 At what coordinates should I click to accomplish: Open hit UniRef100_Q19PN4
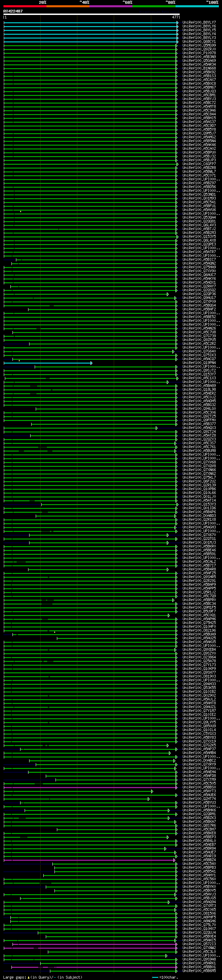(x=199, y=363)
